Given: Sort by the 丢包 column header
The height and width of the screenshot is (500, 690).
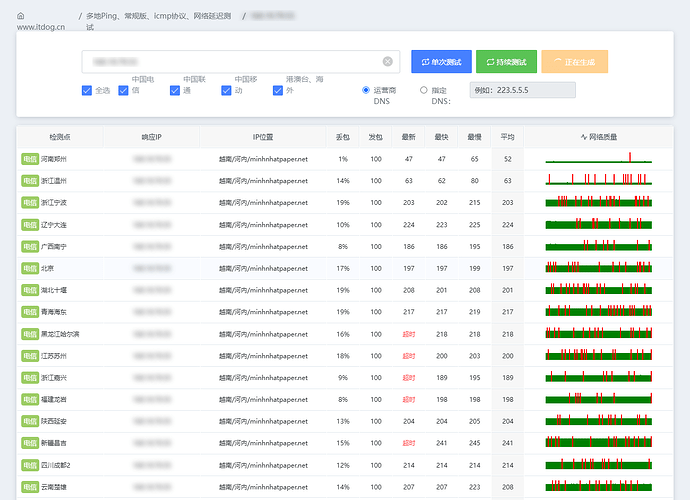Looking at the screenshot, I should pos(343,137).
